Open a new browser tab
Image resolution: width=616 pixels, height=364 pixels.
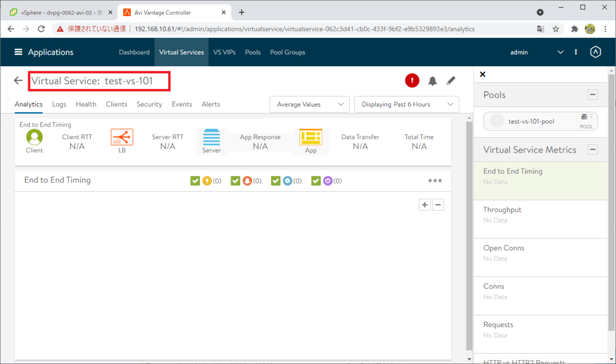coord(242,12)
